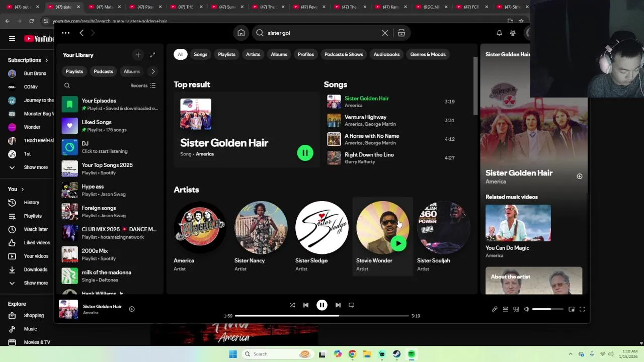Open Connect to a device
The image size is (644, 362).
click(516, 309)
